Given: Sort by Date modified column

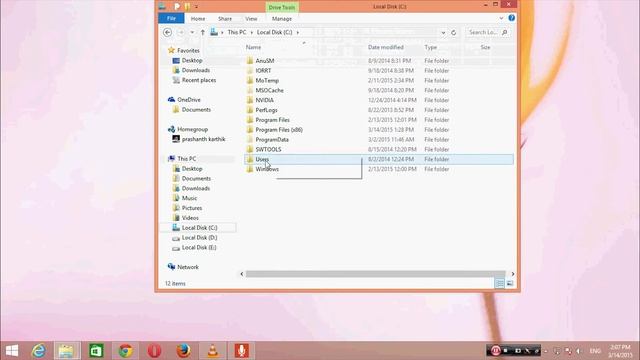Looking at the screenshot, I should click(x=386, y=47).
